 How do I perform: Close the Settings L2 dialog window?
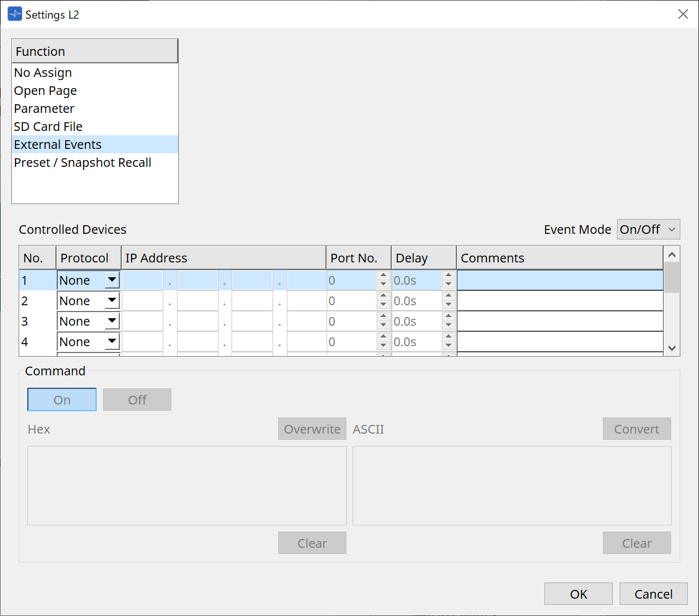click(683, 14)
